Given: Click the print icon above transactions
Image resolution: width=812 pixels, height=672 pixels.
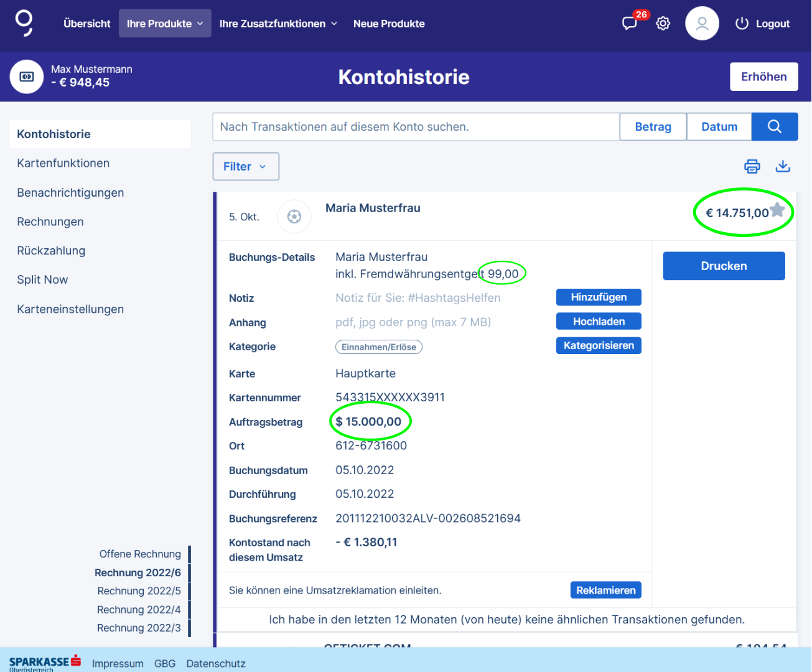Looking at the screenshot, I should [x=752, y=166].
